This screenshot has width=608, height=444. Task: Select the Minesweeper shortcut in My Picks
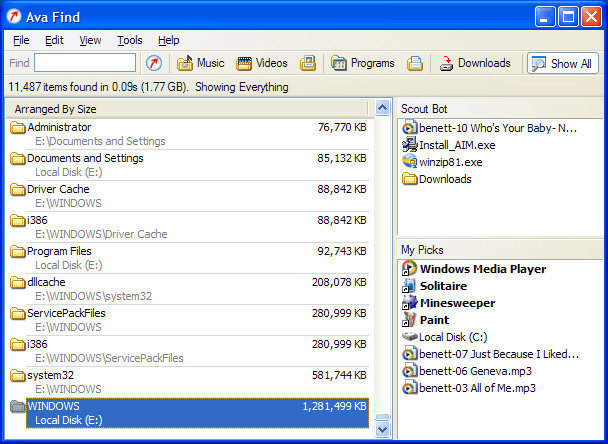pos(448,303)
